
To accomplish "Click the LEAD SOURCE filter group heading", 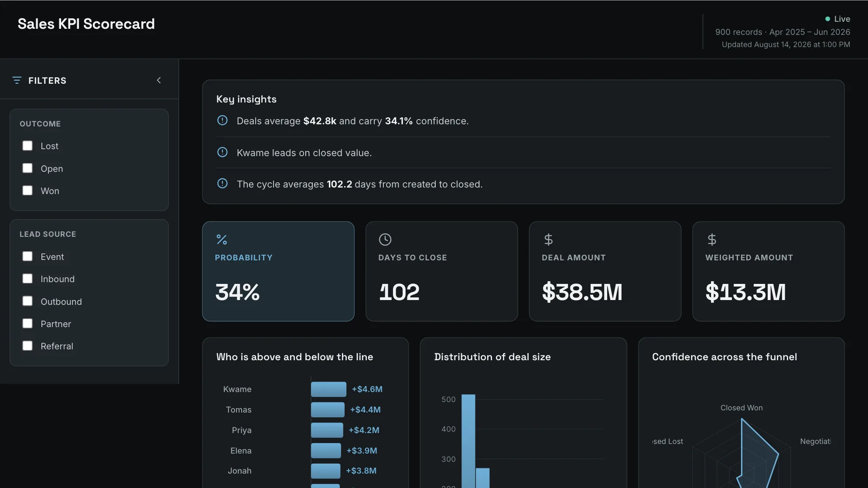I will tap(48, 234).
